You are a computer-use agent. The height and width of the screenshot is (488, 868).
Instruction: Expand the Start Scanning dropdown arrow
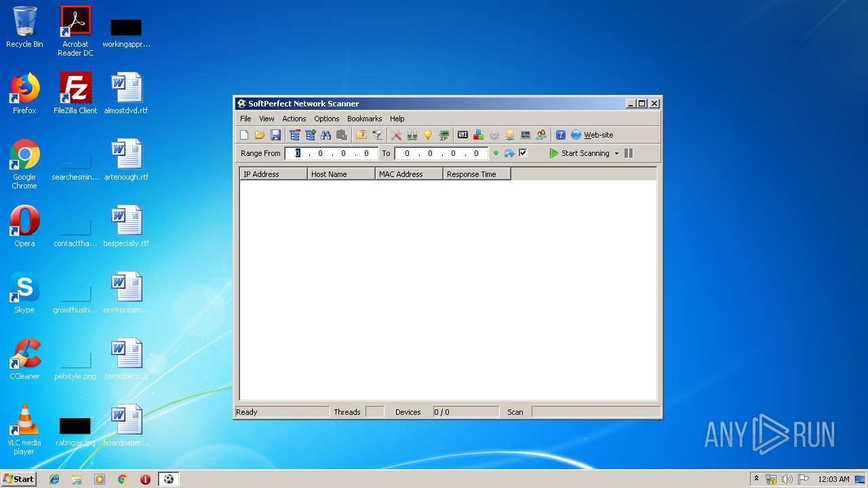point(616,153)
